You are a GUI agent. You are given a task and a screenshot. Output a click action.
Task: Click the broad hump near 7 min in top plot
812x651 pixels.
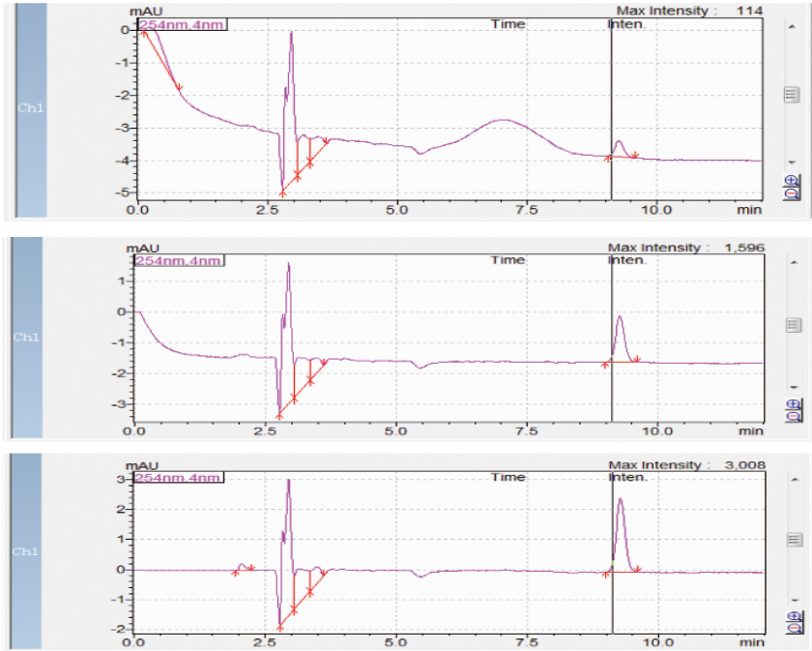click(503, 121)
